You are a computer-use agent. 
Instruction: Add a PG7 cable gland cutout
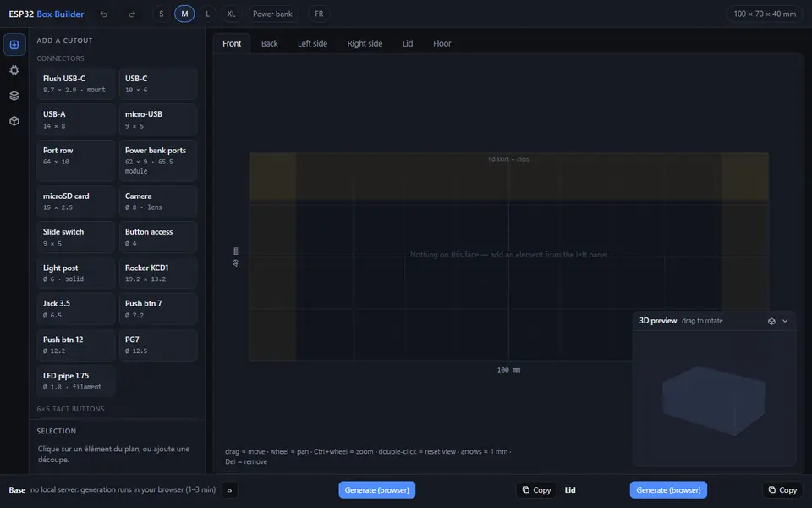click(158, 345)
